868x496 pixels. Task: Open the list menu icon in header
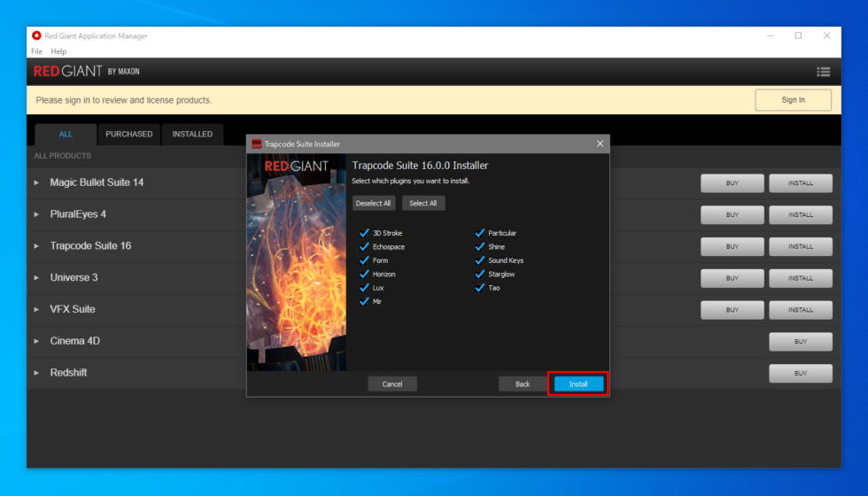pos(823,72)
